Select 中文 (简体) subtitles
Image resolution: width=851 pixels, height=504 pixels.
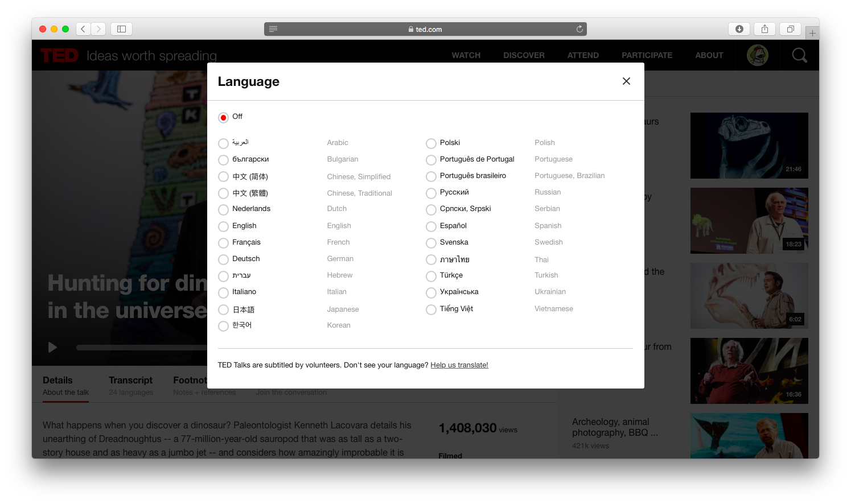(x=224, y=177)
